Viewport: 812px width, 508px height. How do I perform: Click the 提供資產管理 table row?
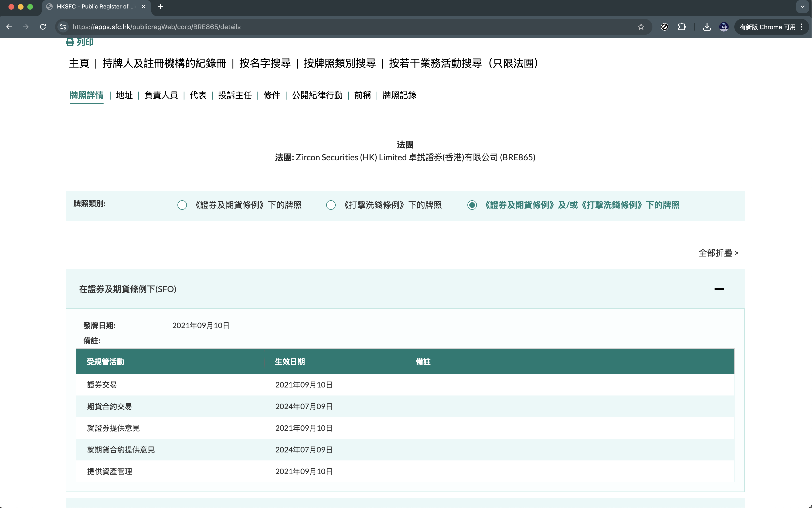405,471
